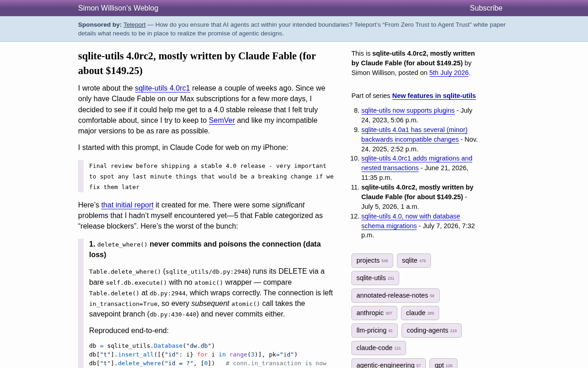The width and height of the screenshot is (588, 368).
Task: Open Simon Willison's Weblog home link
Action: [118, 8]
